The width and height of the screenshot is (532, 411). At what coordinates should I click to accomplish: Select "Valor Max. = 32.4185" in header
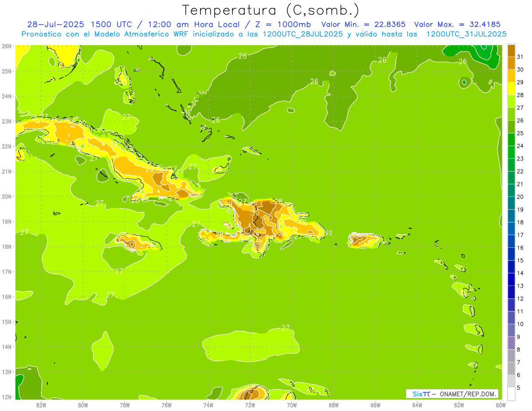coord(459,24)
